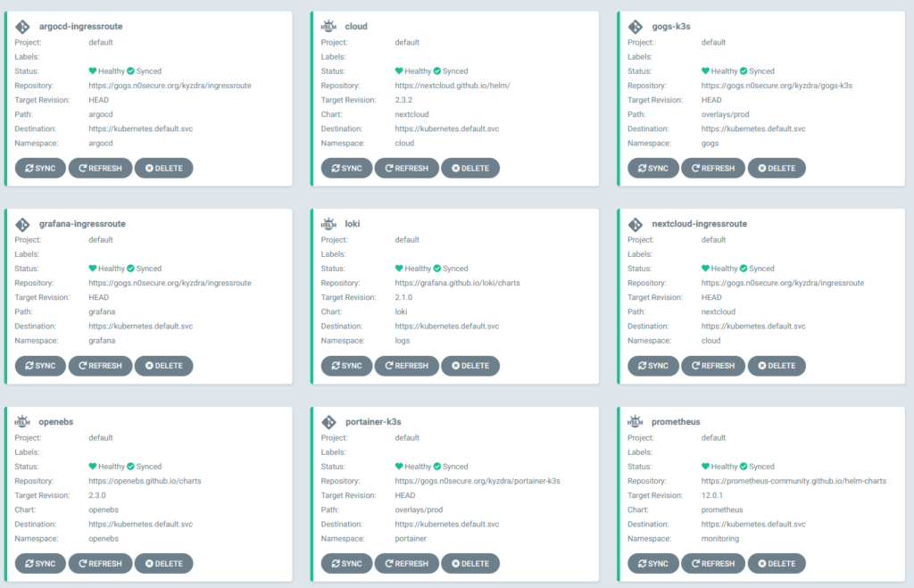Click the grafana.github.io/loki/charts repository URL
The height and width of the screenshot is (588, 914).
point(457,283)
